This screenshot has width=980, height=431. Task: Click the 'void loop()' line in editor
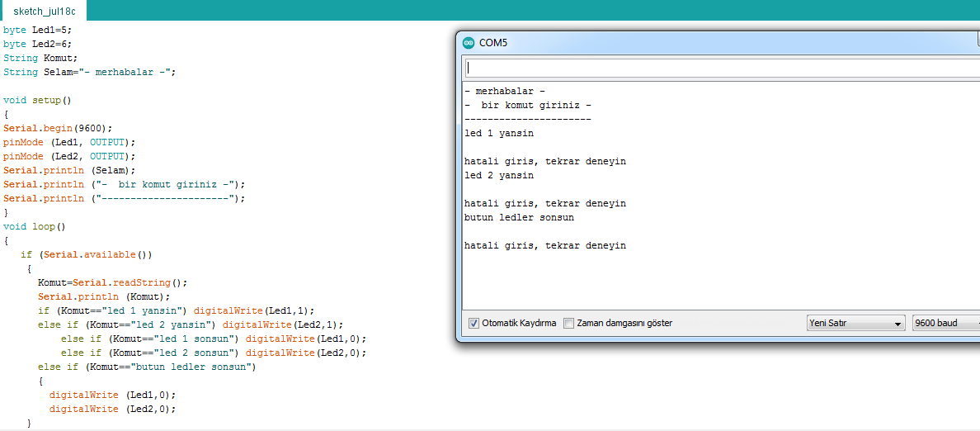click(35, 226)
